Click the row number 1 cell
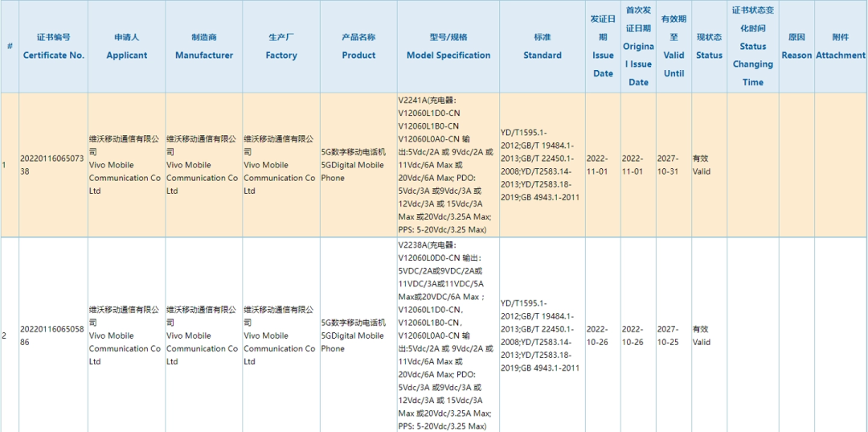Screen dimensions: 868x432 [10, 164]
